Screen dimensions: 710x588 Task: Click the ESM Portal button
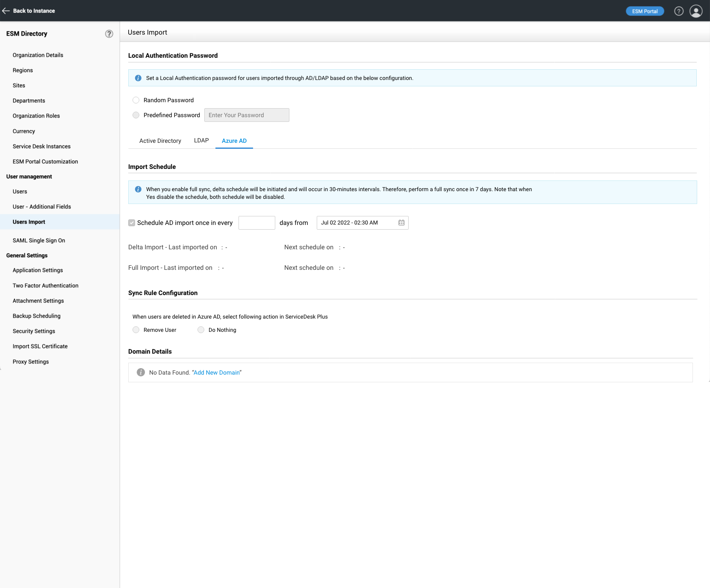pos(645,11)
